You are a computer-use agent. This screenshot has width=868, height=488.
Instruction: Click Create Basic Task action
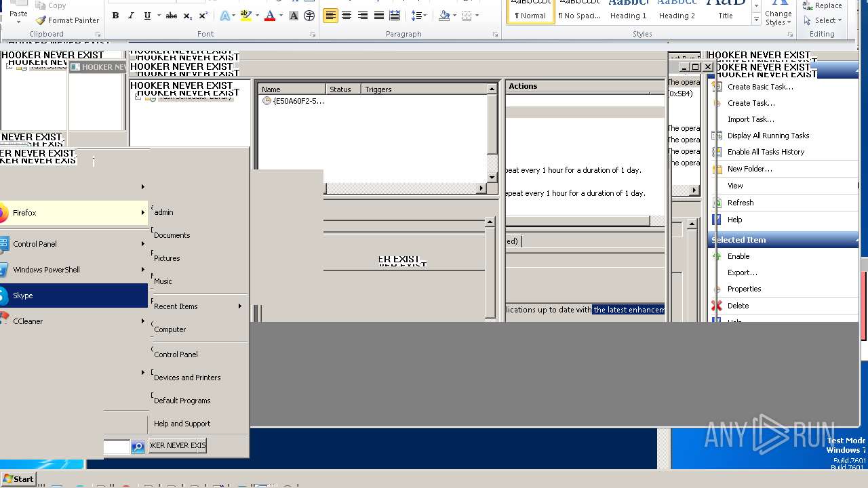pos(760,87)
